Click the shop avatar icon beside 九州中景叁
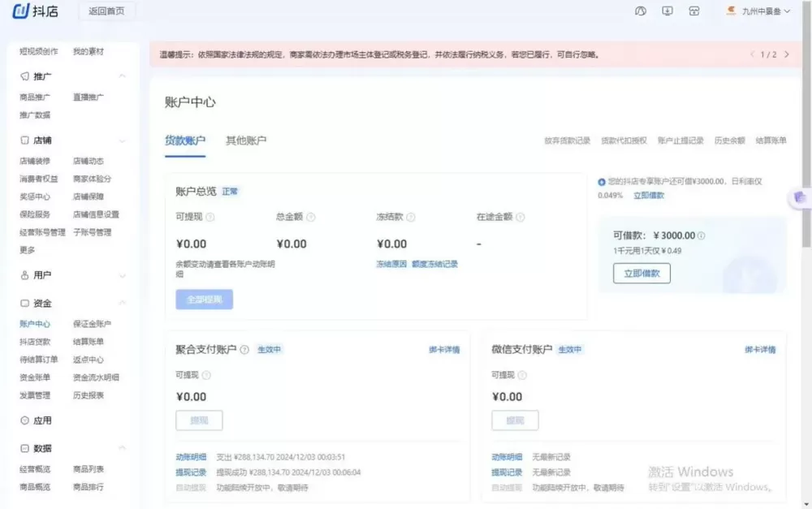The width and height of the screenshot is (812, 509). click(732, 11)
